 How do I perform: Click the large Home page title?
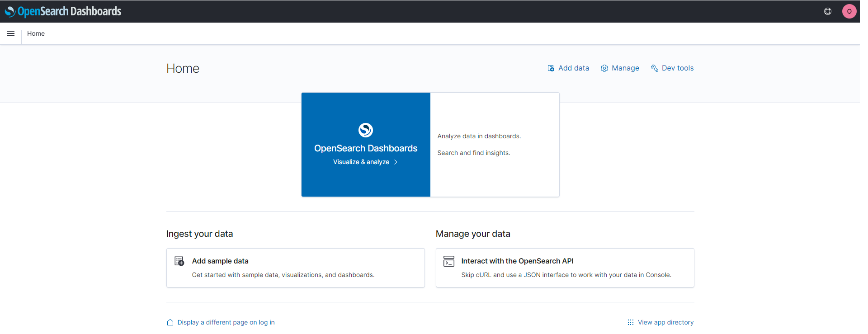[x=183, y=68]
